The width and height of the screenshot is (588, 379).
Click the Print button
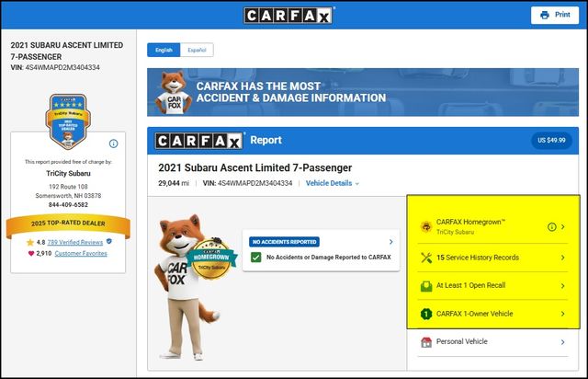point(555,15)
